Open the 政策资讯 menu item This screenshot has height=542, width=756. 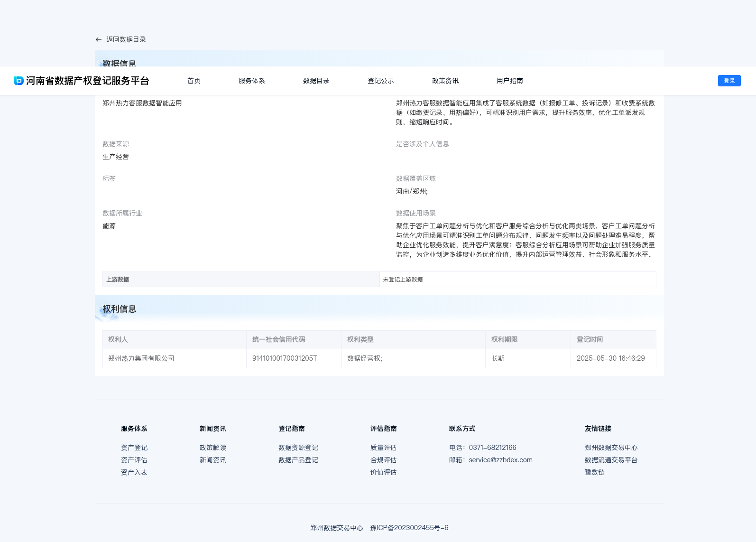pos(445,81)
